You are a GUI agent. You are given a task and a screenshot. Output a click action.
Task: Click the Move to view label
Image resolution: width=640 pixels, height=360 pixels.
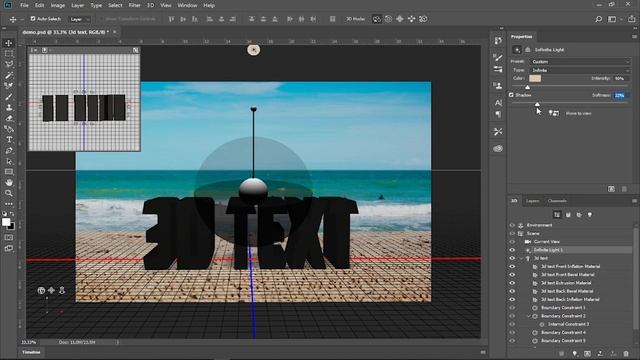pos(578,113)
